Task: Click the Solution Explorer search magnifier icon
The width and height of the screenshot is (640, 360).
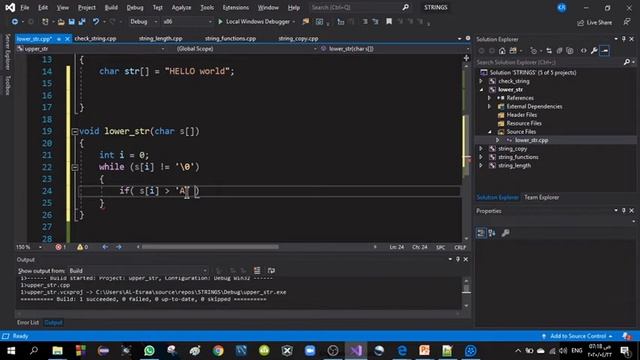Action: [x=627, y=62]
